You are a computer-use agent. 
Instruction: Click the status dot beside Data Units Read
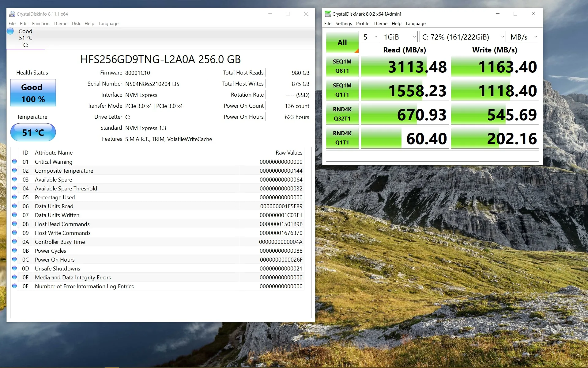pos(14,206)
